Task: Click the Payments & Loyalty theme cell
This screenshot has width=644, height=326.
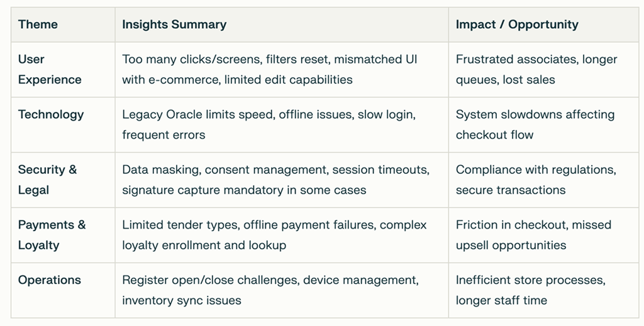Action: point(52,234)
